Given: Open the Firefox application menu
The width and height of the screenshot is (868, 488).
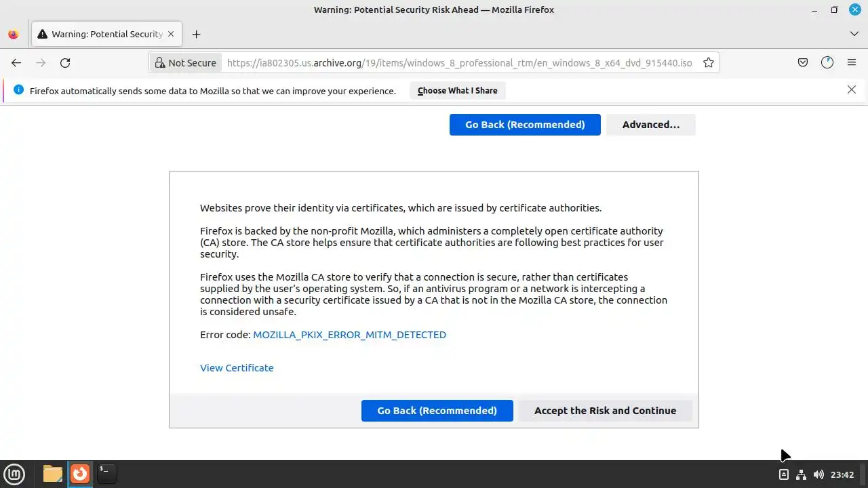Looking at the screenshot, I should pos(852,63).
